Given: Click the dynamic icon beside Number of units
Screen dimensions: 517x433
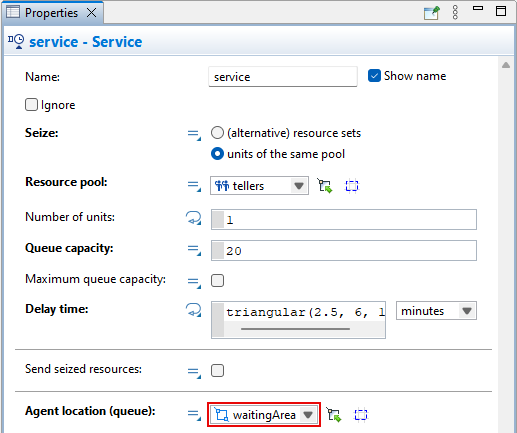Looking at the screenshot, I should point(194,218).
